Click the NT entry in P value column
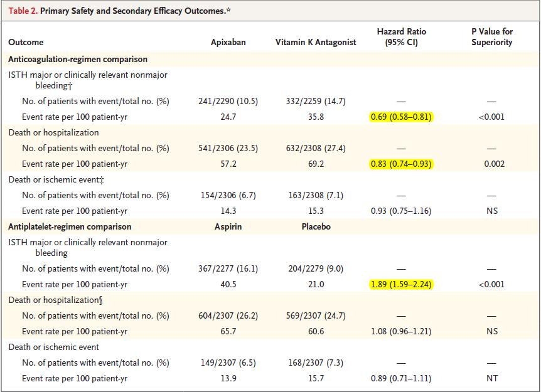This screenshot has height=392, width=541. pyautogui.click(x=491, y=378)
